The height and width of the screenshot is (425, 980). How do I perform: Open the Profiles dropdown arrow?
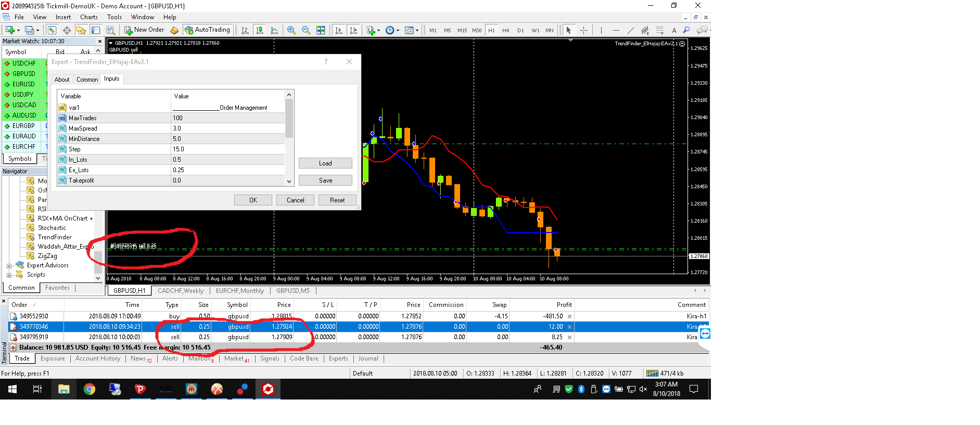[x=37, y=30]
